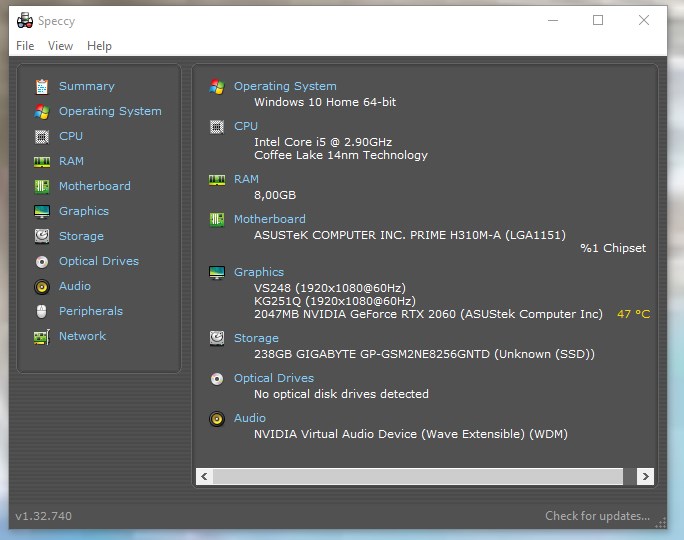
Task: Click the Coffee Lake 14nm Technology text
Action: [x=341, y=155]
